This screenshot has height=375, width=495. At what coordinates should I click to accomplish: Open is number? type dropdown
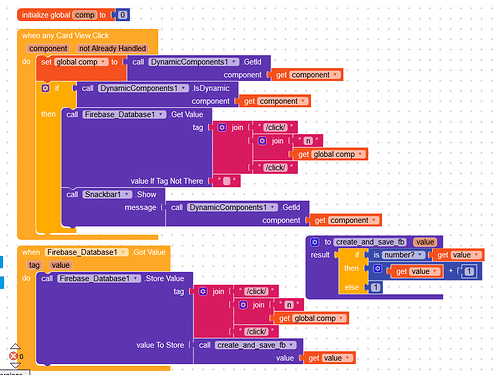tap(420, 255)
